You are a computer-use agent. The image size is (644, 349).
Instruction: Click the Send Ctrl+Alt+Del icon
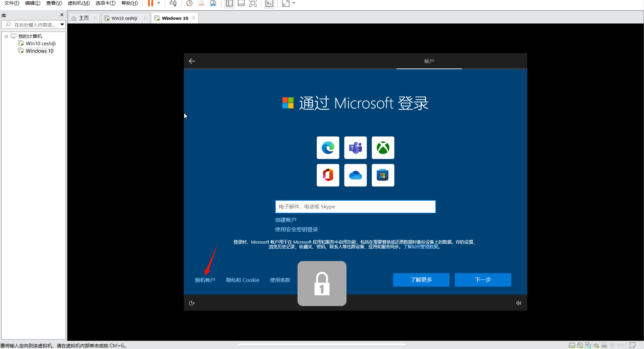(x=173, y=3)
